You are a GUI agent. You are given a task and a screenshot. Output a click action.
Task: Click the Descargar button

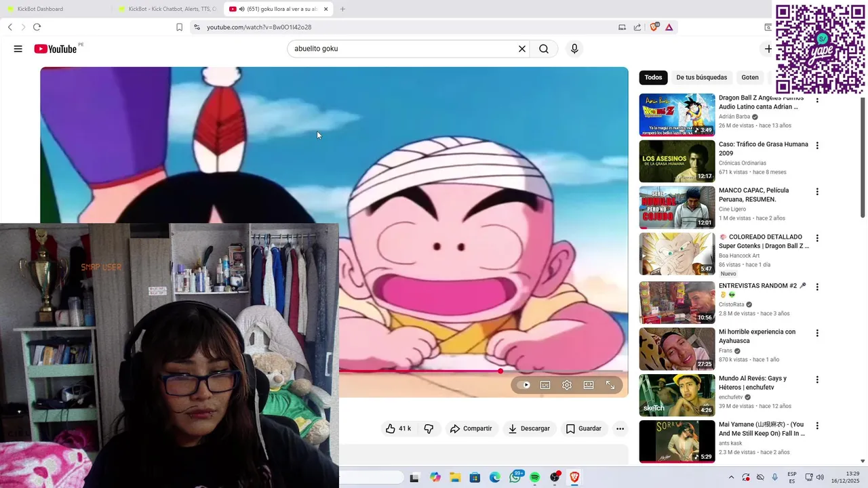tap(529, 428)
